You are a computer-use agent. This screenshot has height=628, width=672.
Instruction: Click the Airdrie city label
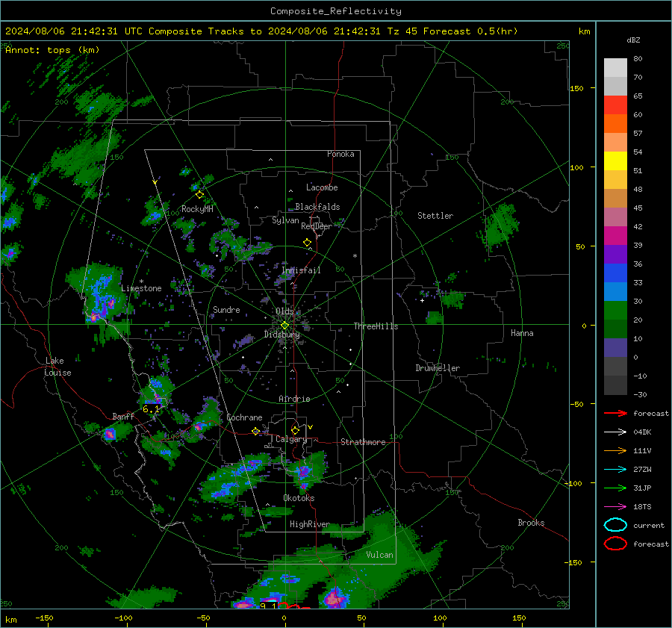click(x=294, y=399)
